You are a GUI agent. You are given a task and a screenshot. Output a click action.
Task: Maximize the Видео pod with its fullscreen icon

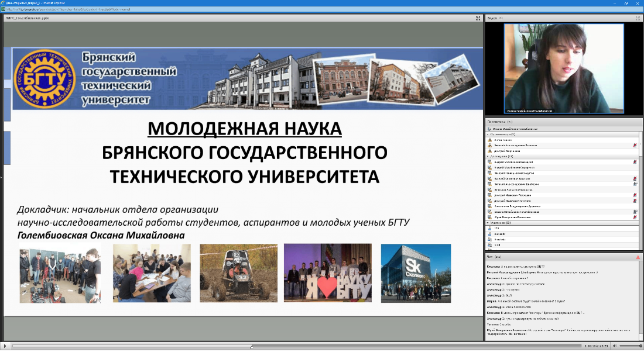point(638,18)
